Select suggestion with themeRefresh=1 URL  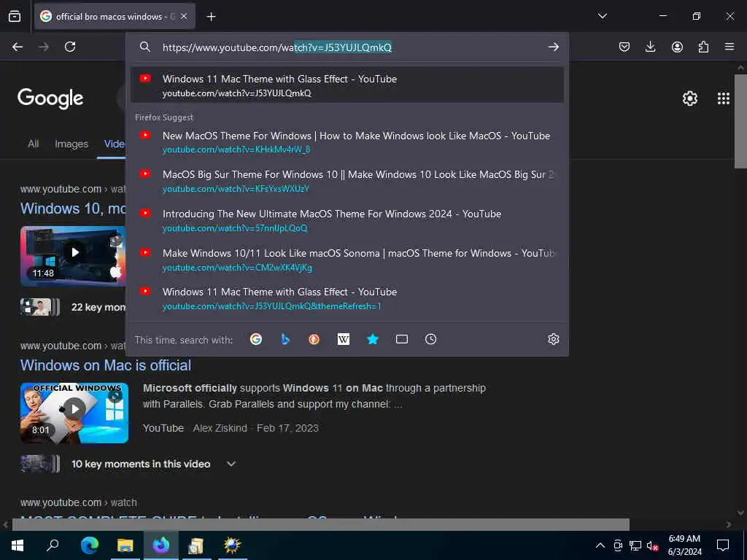tap(347, 298)
